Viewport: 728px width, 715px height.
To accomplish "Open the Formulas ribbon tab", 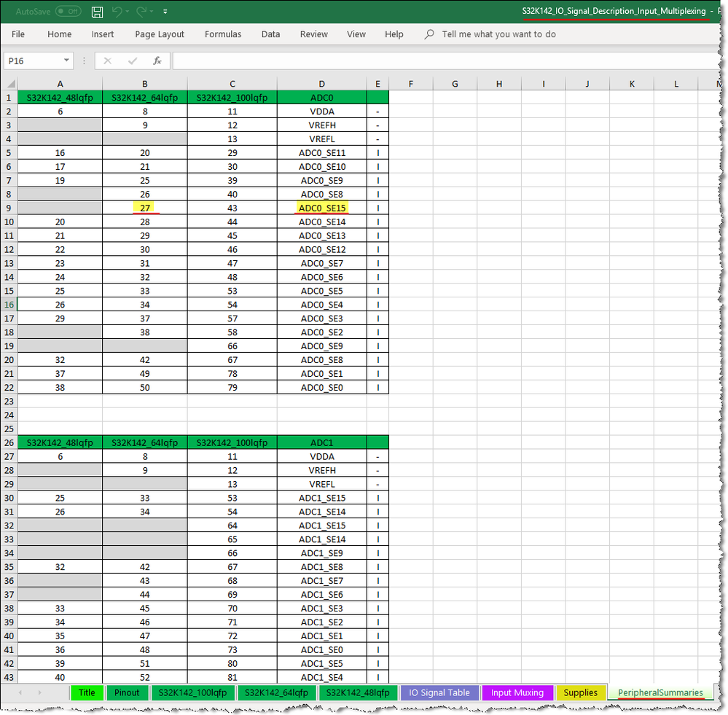I will (x=223, y=34).
